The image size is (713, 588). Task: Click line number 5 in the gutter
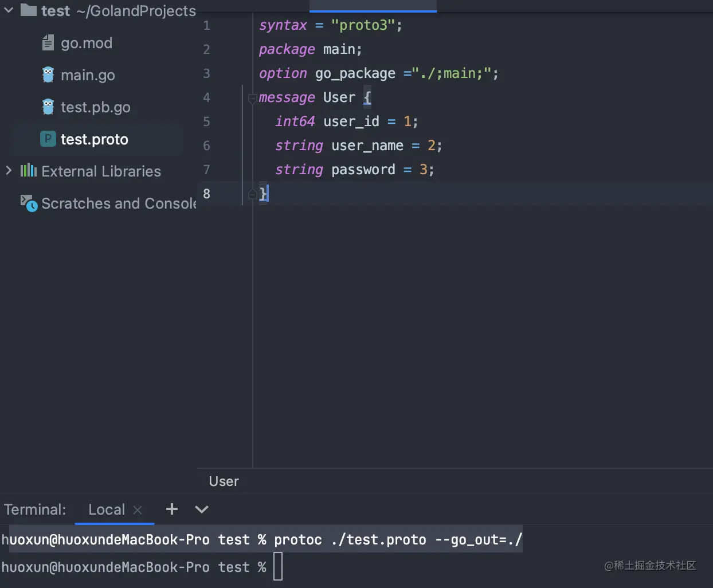pyautogui.click(x=206, y=122)
